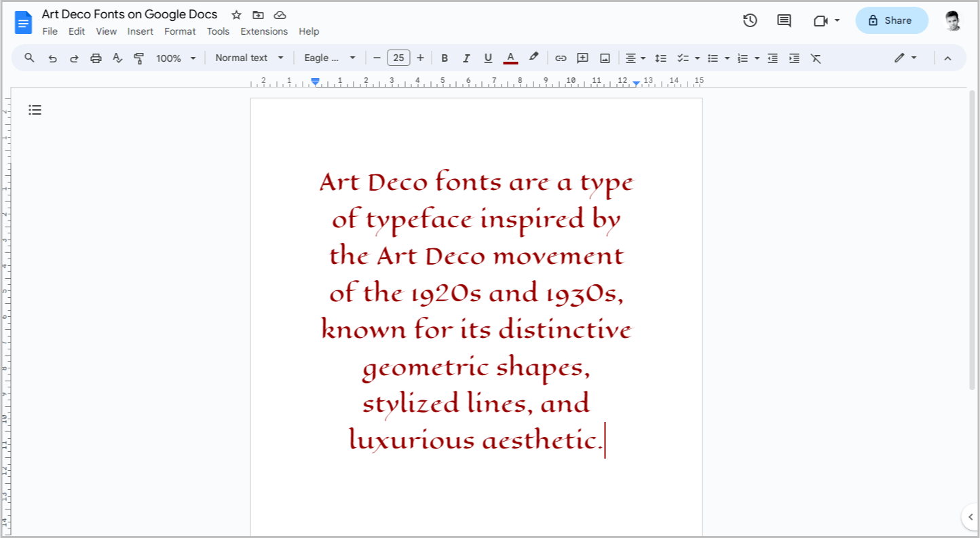
Task: Toggle italic formatting
Action: tap(466, 58)
